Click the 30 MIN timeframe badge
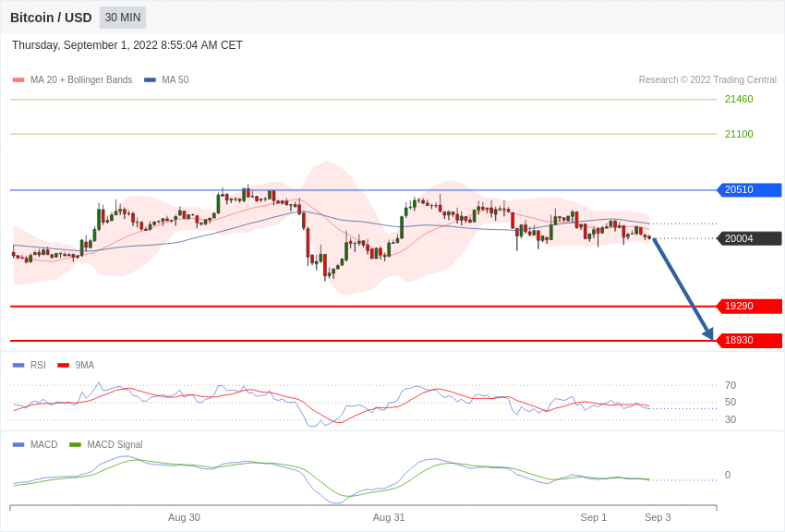Screen dimensions: 785x532 [123, 18]
